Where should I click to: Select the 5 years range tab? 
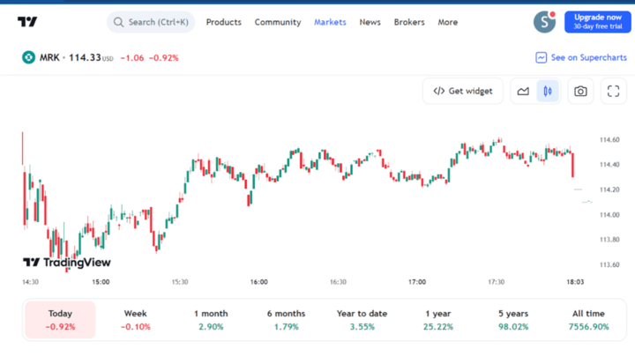tap(513, 320)
